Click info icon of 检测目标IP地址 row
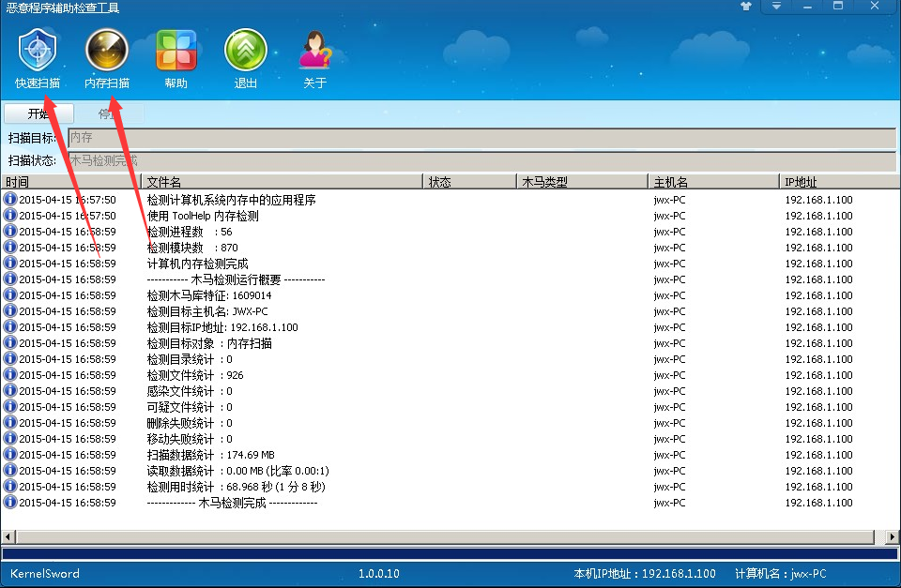Viewport: 901px width, 588px height. tap(9, 326)
